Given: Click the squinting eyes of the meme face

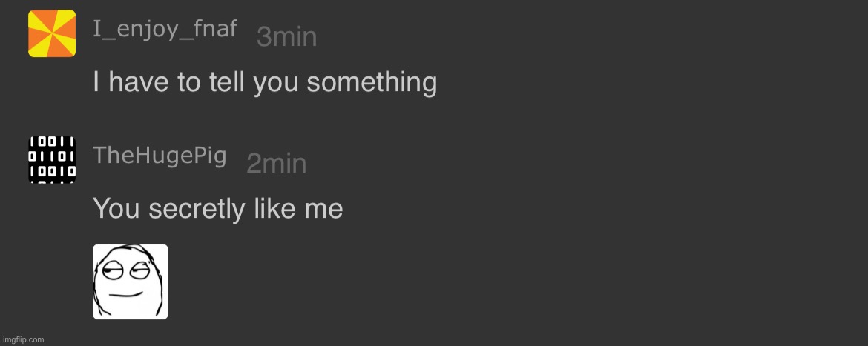Looking at the screenshot, I should click(123, 270).
